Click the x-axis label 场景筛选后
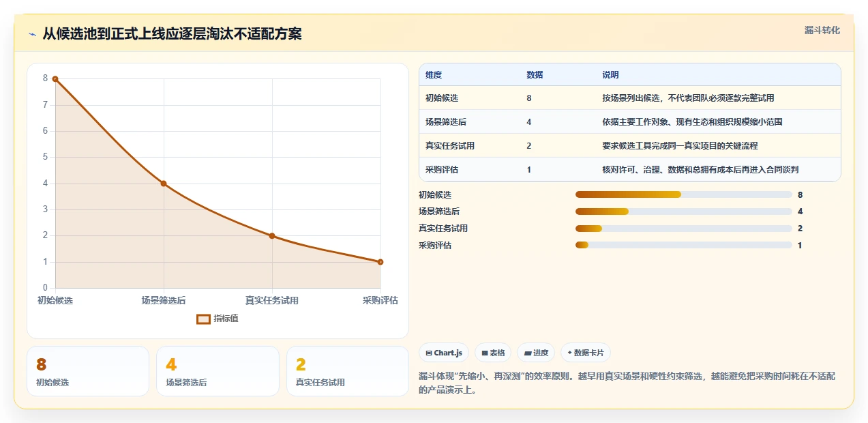Viewport: 868px width, 423px height. coord(164,300)
